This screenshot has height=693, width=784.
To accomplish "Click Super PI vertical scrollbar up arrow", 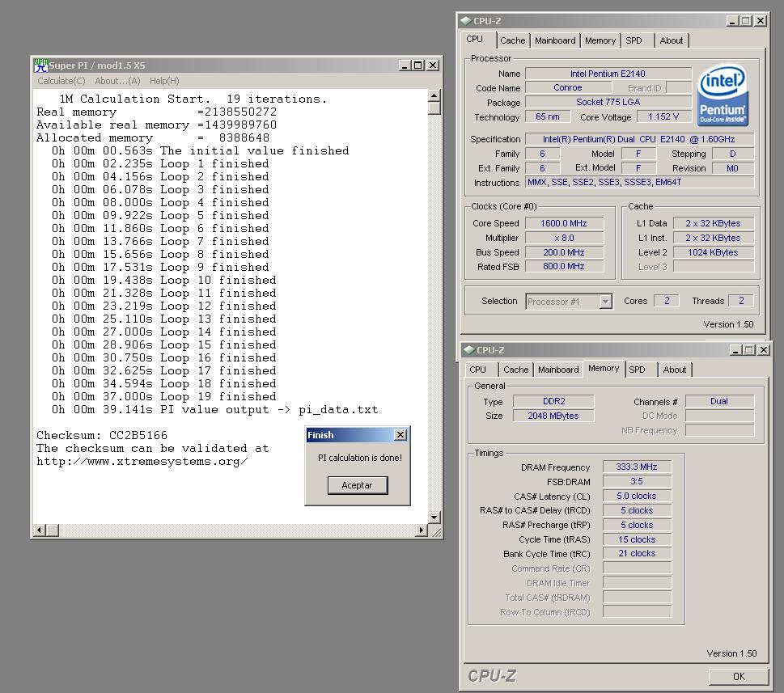I will point(434,95).
